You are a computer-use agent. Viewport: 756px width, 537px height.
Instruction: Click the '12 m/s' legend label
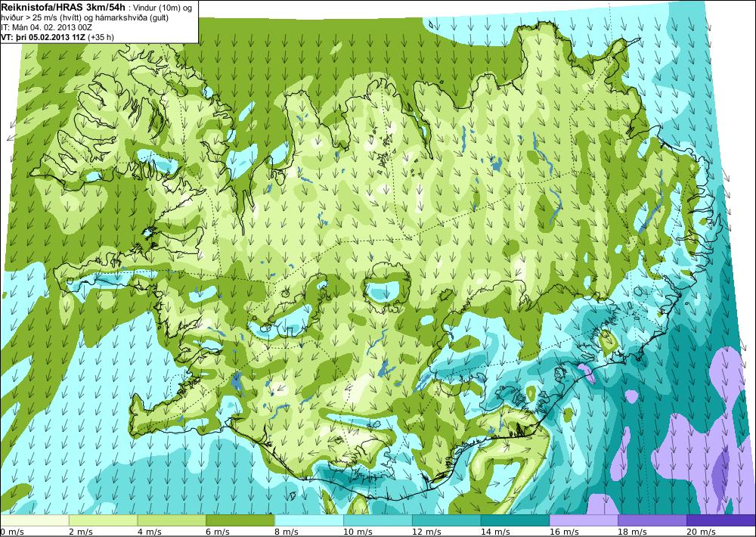tap(426, 532)
